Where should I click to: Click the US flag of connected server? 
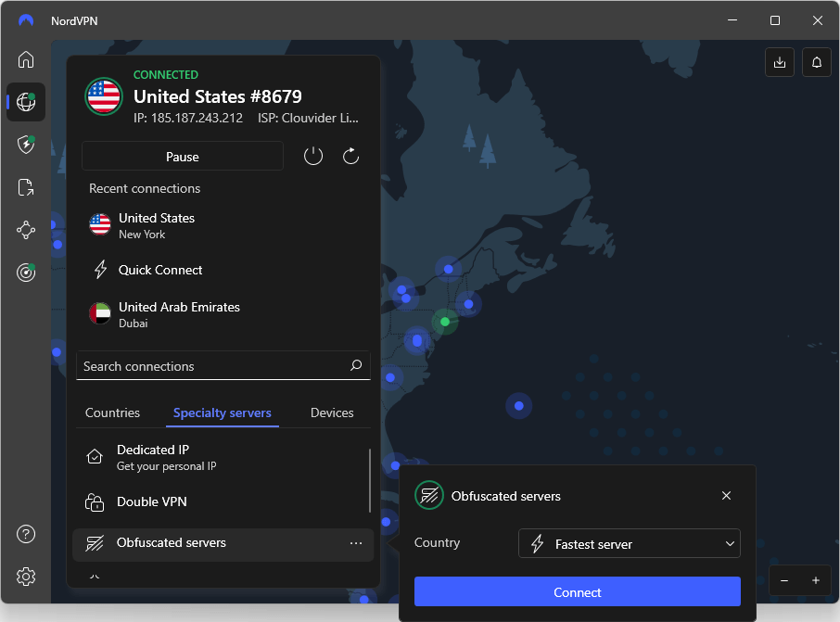(x=104, y=96)
